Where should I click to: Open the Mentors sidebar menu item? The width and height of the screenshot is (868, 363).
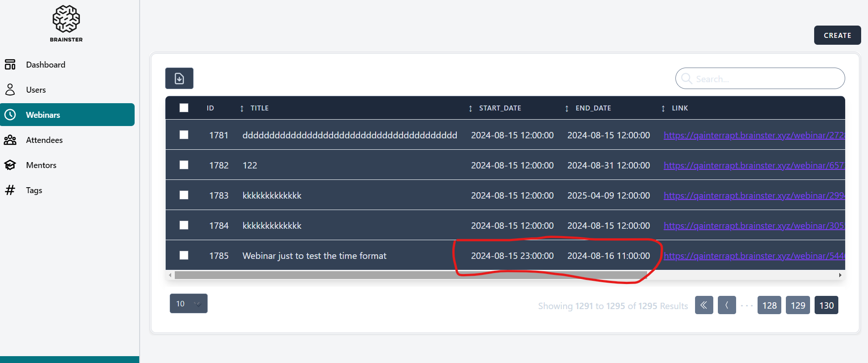(41, 165)
